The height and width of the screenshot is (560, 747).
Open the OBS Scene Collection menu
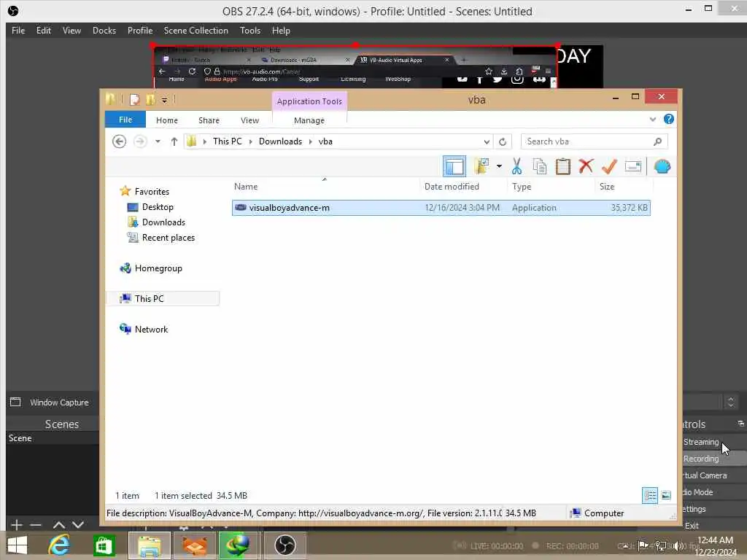[x=196, y=31]
